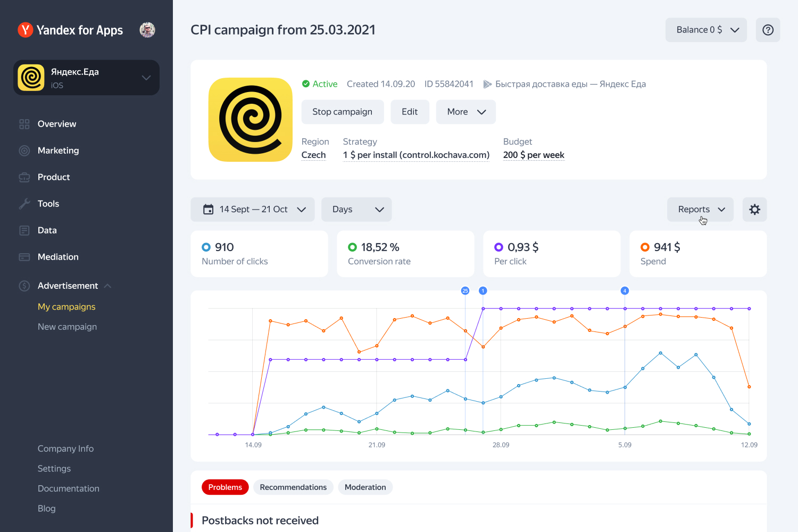Collapse the Advertisement sidebar section

coord(108,286)
